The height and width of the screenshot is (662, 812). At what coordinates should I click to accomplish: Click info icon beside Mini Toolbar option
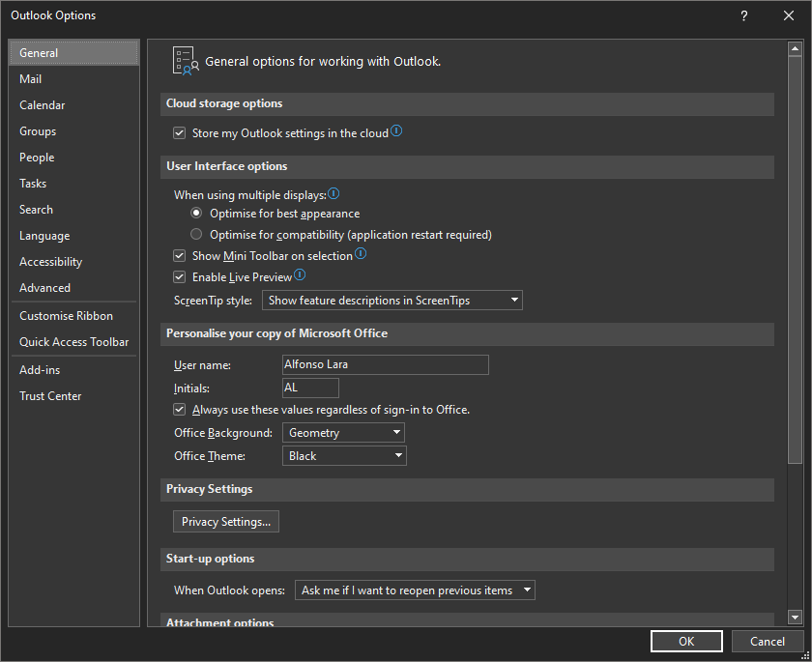point(361,253)
